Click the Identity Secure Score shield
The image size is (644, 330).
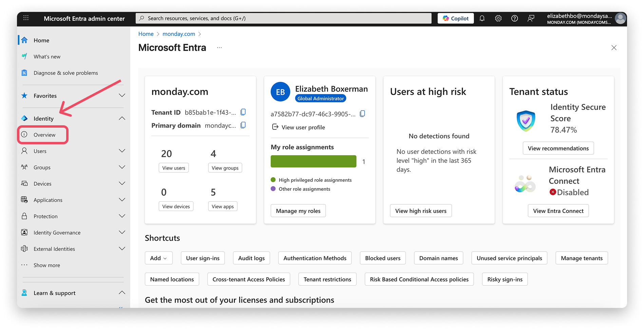[526, 121]
